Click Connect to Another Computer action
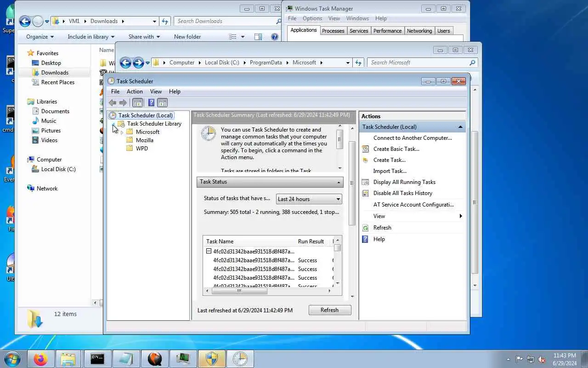This screenshot has height=368, width=588. click(413, 138)
